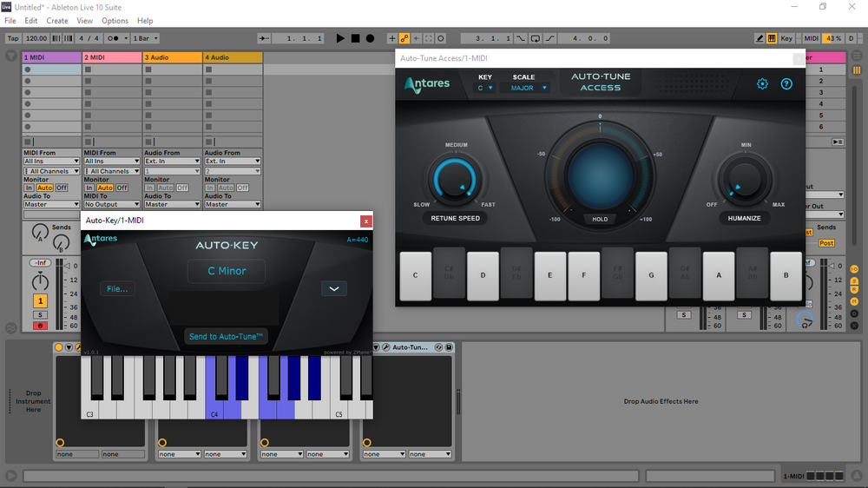Click the 4 / 4 time signature field

pos(89,38)
